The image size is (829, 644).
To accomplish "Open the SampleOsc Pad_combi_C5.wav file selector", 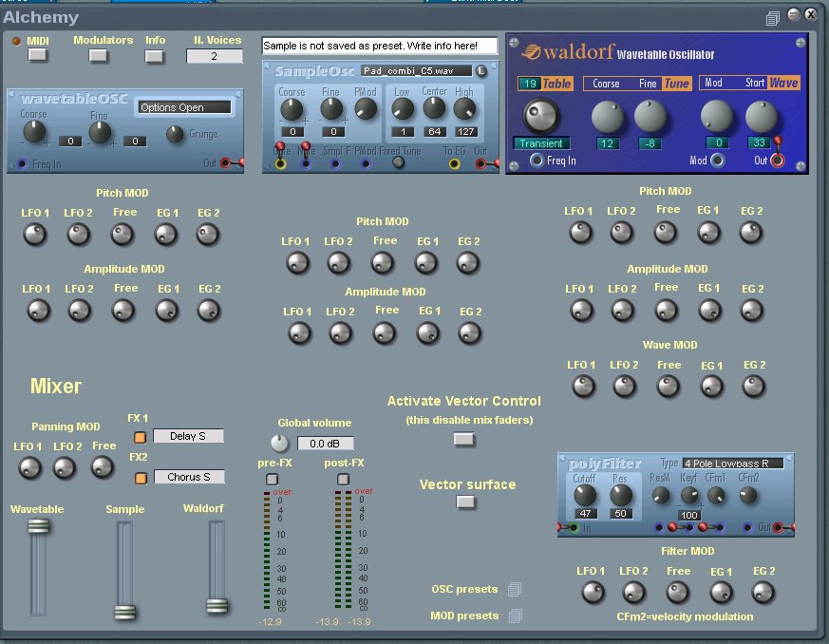I will click(x=417, y=71).
